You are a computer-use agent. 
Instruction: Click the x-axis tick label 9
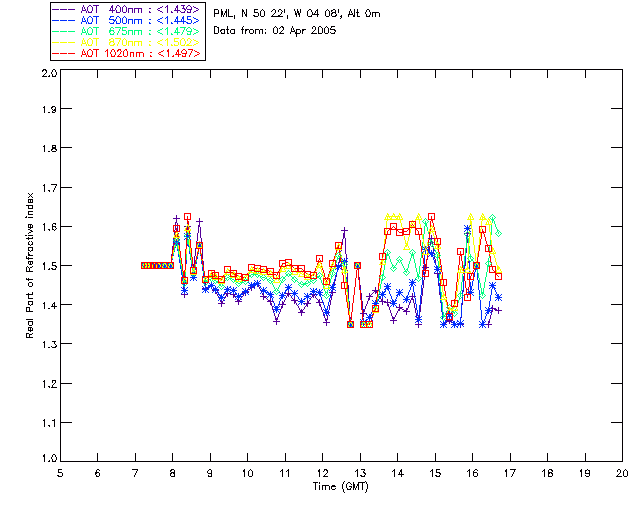(x=210, y=473)
